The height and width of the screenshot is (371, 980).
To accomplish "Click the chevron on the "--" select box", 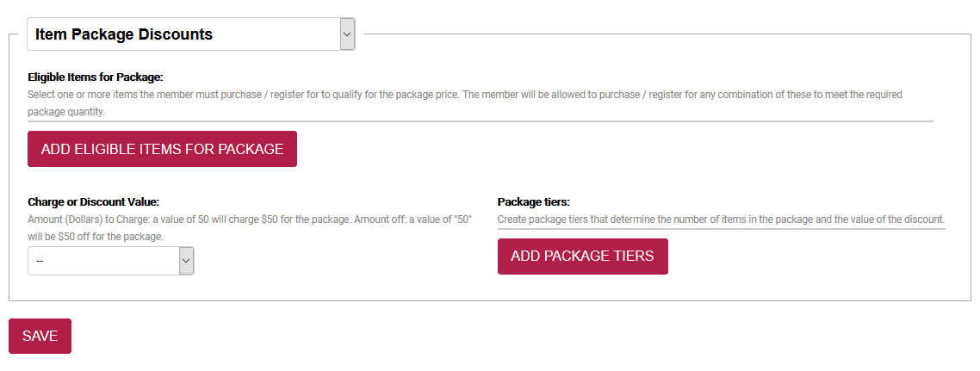I will coord(186,261).
